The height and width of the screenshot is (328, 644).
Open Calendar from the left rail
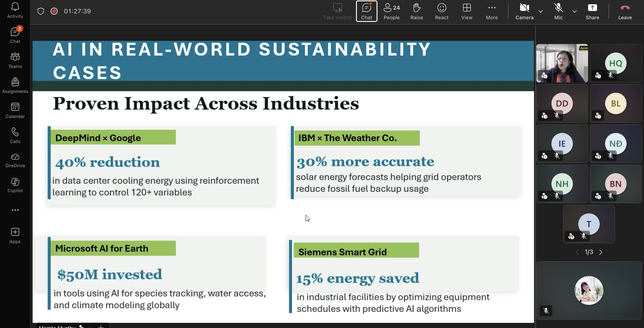15,111
